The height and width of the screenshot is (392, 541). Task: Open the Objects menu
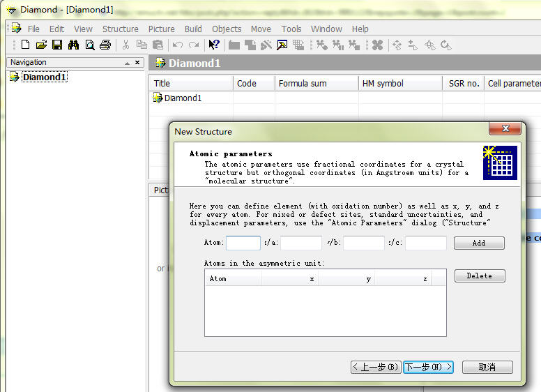[227, 29]
